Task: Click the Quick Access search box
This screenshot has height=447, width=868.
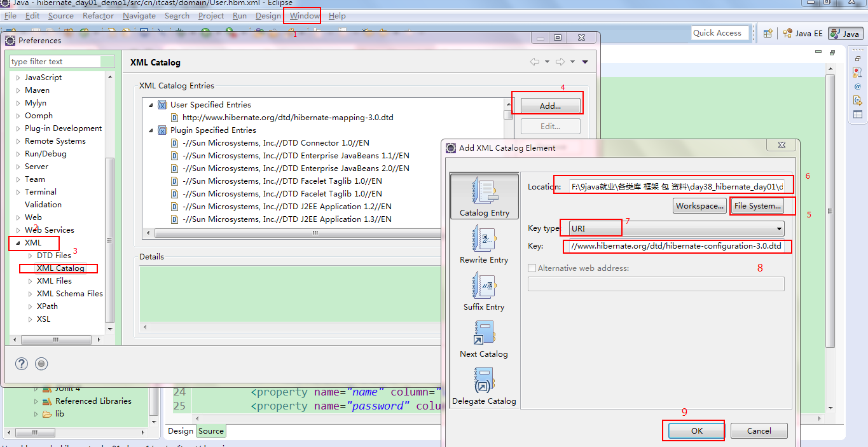Action: pos(719,33)
